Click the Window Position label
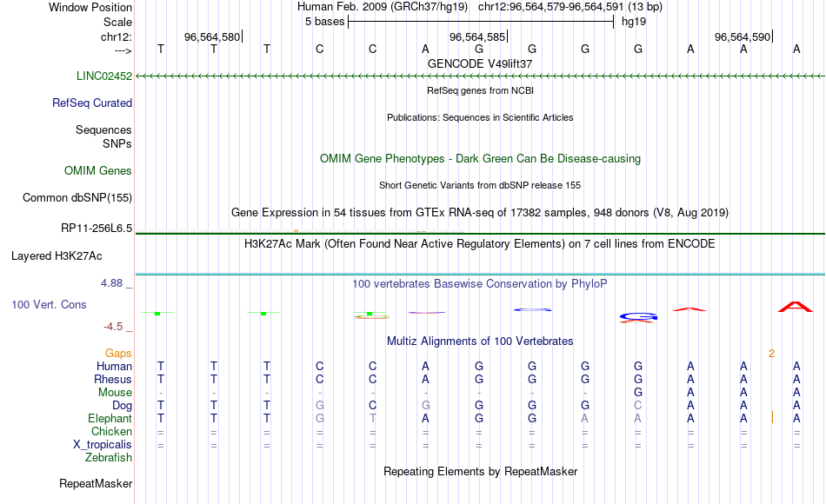This screenshot has width=826, height=504. pos(90,7)
